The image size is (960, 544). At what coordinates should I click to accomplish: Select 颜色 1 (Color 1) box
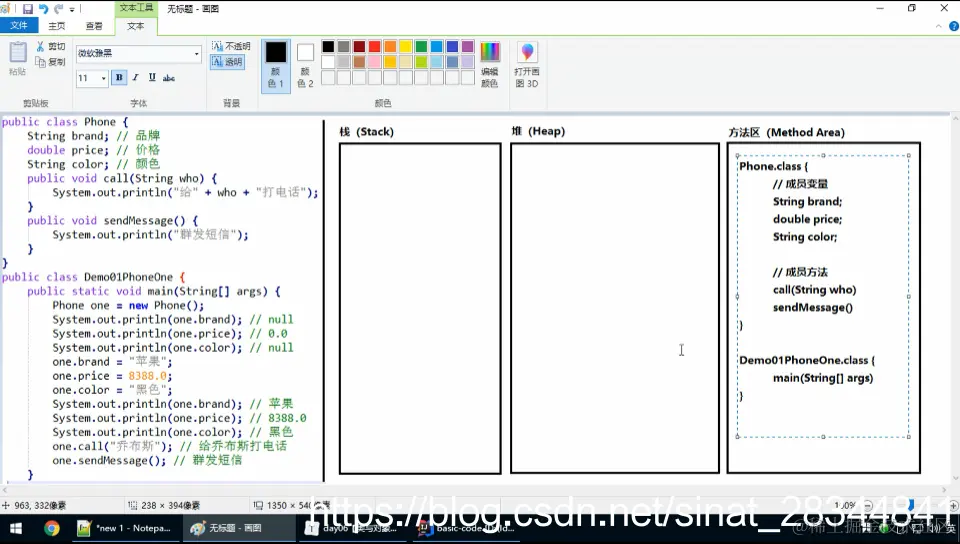click(x=276, y=65)
